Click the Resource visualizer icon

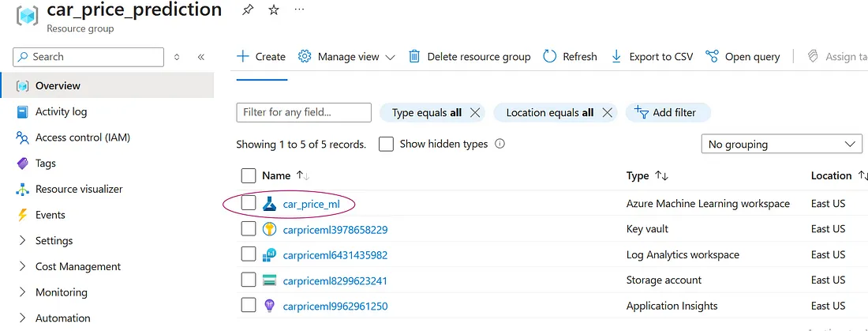[x=22, y=189]
